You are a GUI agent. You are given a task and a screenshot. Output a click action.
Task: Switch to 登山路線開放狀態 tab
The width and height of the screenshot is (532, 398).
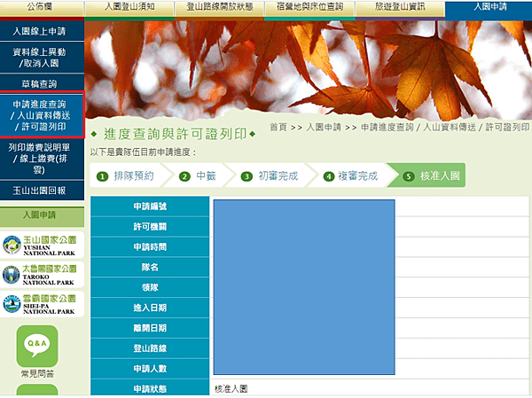point(219,8)
